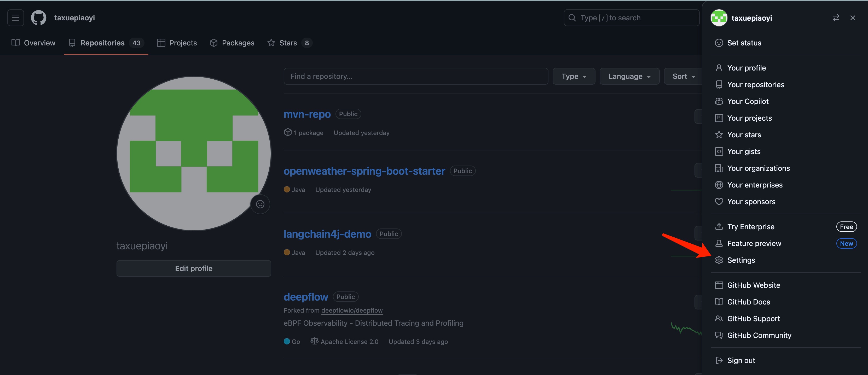Open the Language filter dropdown
The image size is (868, 375).
click(x=629, y=76)
